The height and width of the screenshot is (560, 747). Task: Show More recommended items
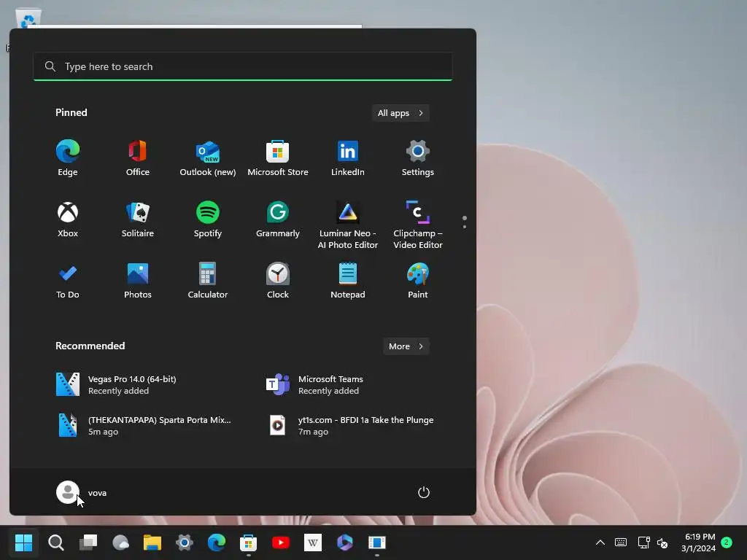406,346
